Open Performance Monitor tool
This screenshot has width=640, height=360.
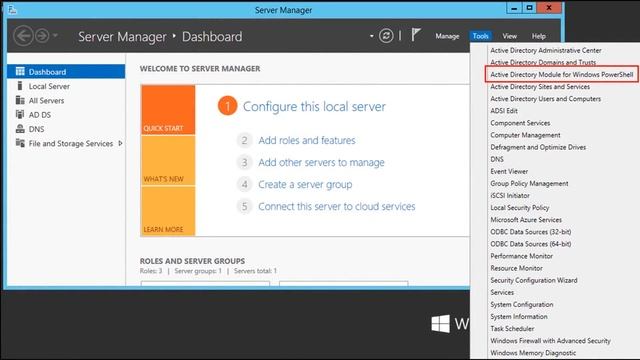pyautogui.click(x=521, y=256)
